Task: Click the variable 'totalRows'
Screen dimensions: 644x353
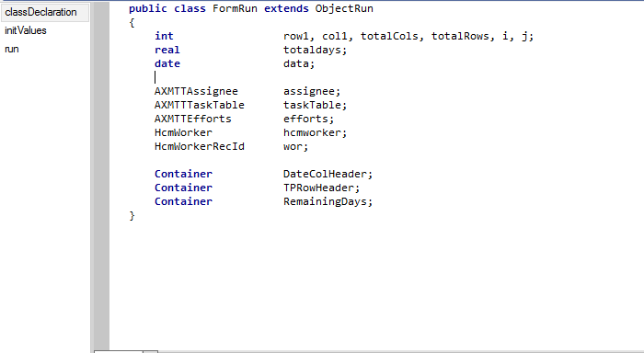Action: point(460,36)
